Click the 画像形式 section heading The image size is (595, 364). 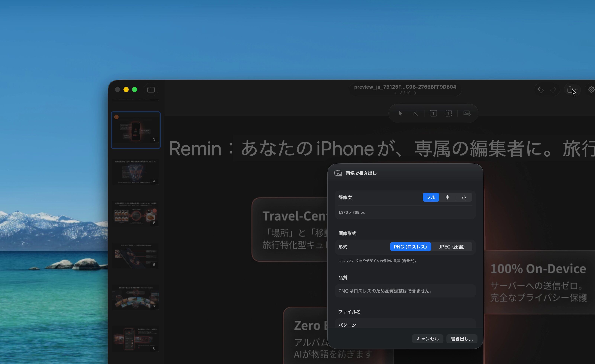347,233
